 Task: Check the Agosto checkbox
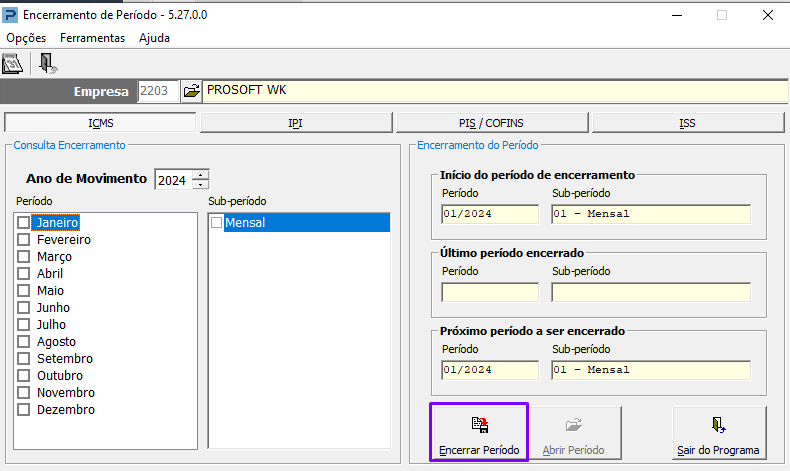(x=23, y=342)
